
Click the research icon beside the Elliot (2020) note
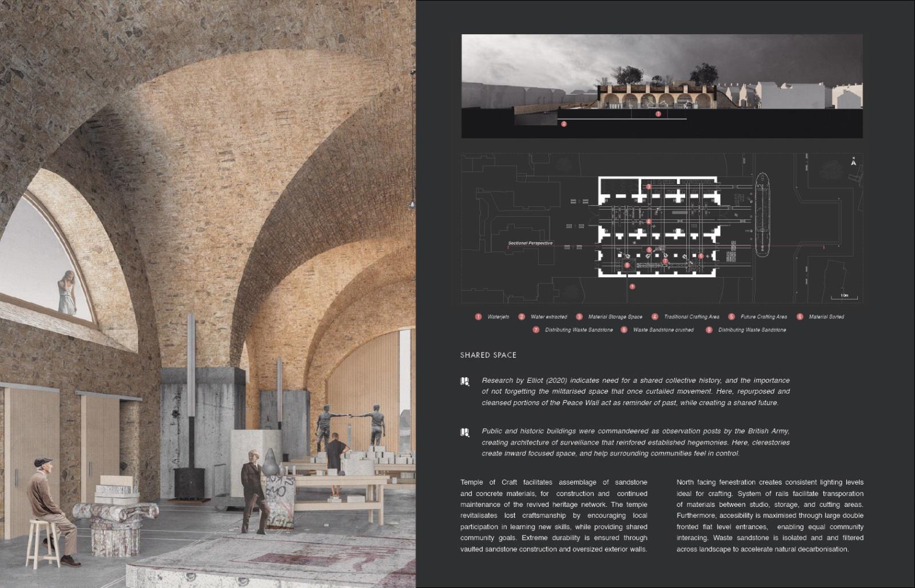coord(465,382)
